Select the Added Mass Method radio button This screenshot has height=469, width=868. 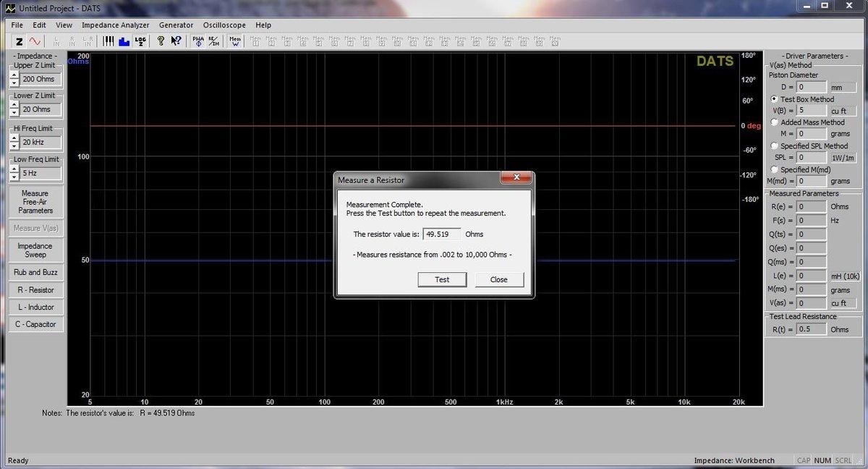click(775, 123)
